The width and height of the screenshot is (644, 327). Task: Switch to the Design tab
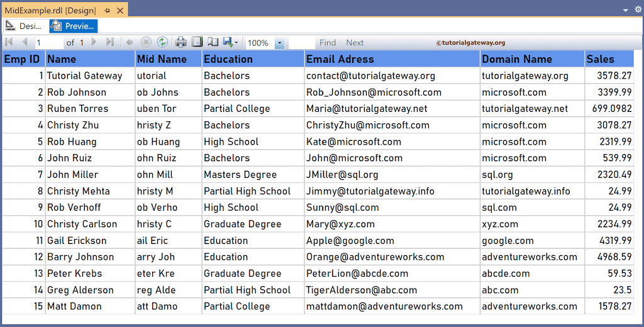(x=23, y=26)
